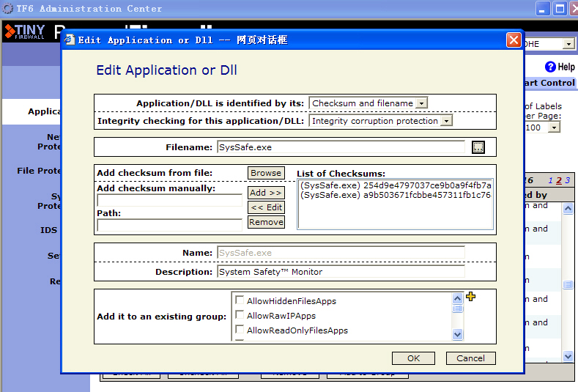Viewport: 578px width, 392px height.
Task: Open the File Protection sidebar item
Action: pos(39,171)
